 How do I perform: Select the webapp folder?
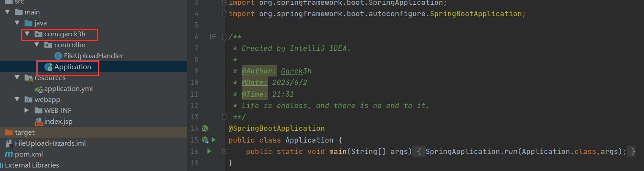coord(47,100)
